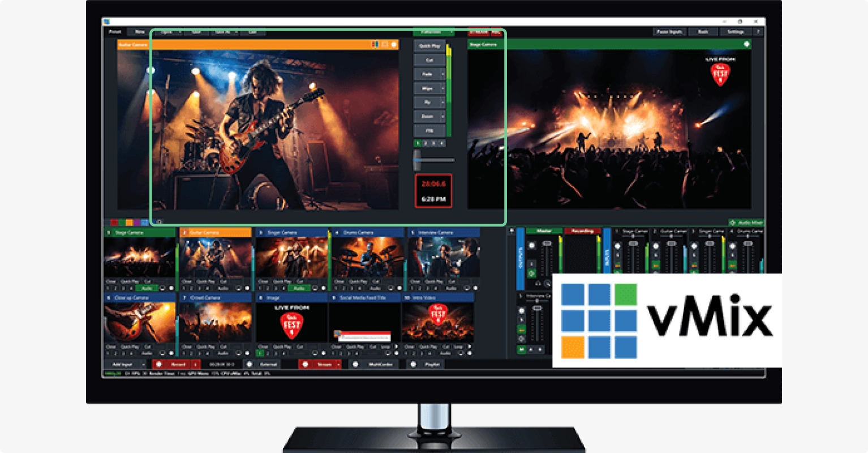Click play arrow on Social Media Feed Title
868x453 pixels.
396,347
